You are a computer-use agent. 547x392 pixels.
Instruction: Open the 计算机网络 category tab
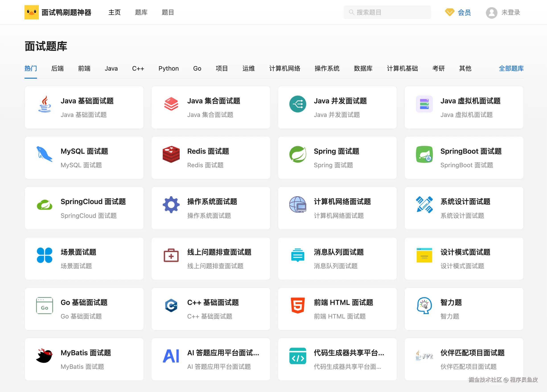pos(285,68)
